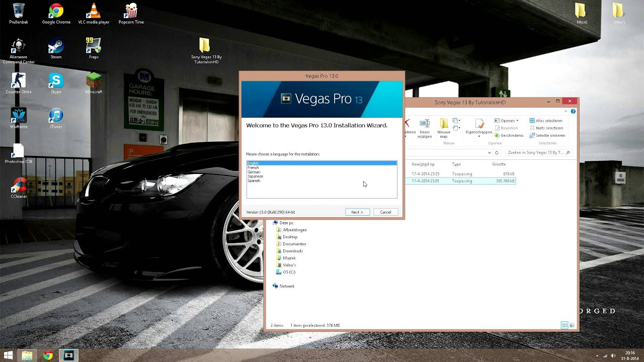This screenshot has width=644, height=362.
Task: Open the easy access dropdown beside Nieuwe map
Action: click(456, 128)
